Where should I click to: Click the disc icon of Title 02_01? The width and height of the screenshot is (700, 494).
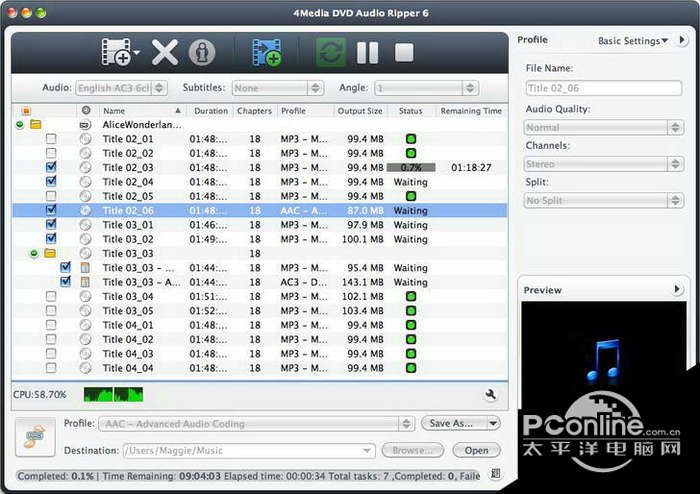pos(85,139)
